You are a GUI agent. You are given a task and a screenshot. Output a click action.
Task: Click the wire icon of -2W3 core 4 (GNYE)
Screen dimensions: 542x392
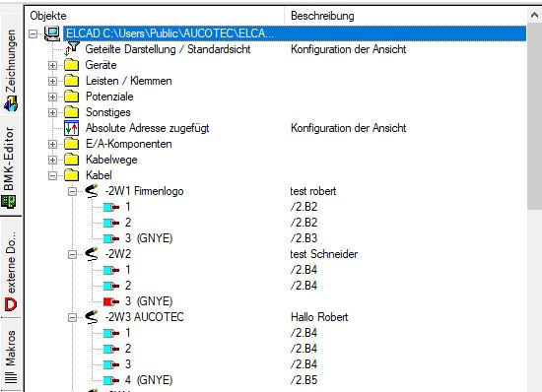click(x=111, y=380)
